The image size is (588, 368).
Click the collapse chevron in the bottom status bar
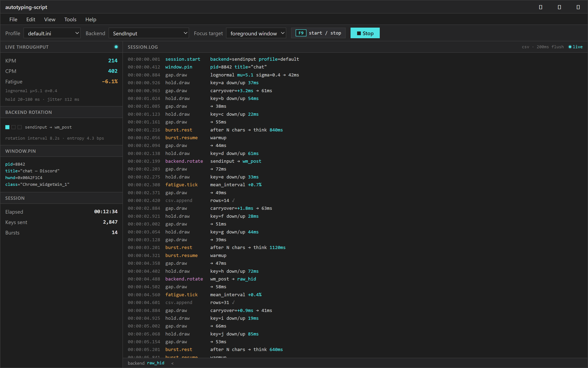[x=172, y=363]
